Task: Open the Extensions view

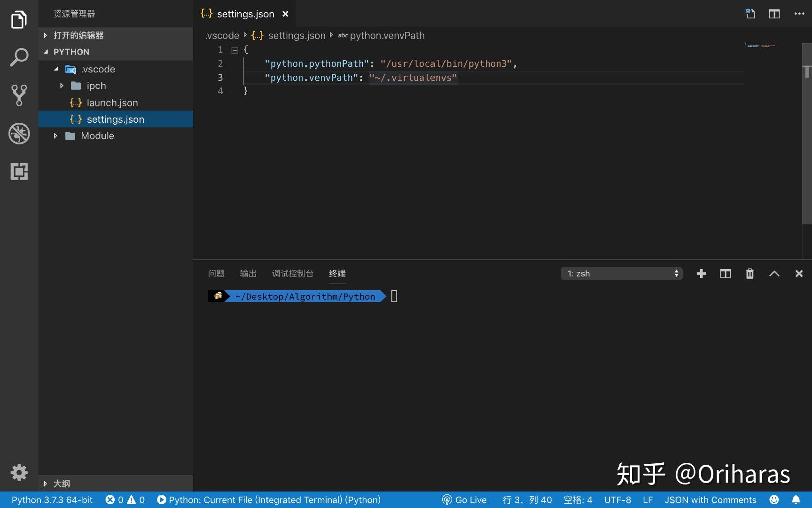Action: tap(19, 172)
